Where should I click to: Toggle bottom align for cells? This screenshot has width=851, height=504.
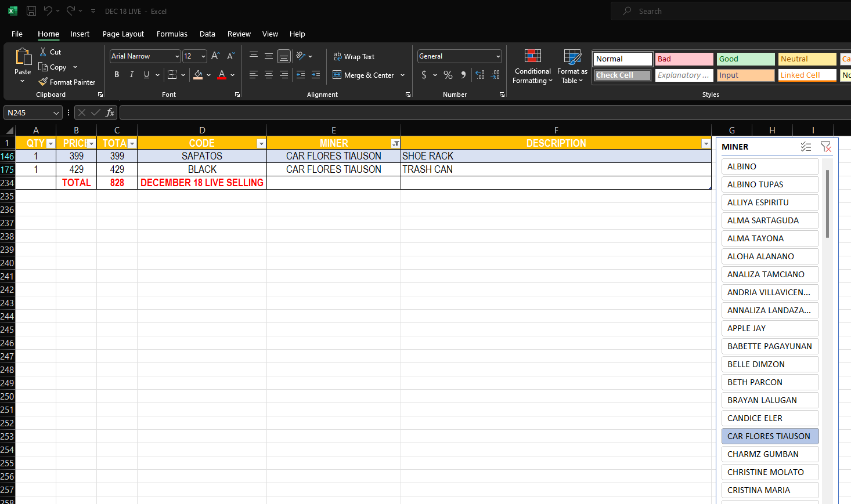point(284,56)
